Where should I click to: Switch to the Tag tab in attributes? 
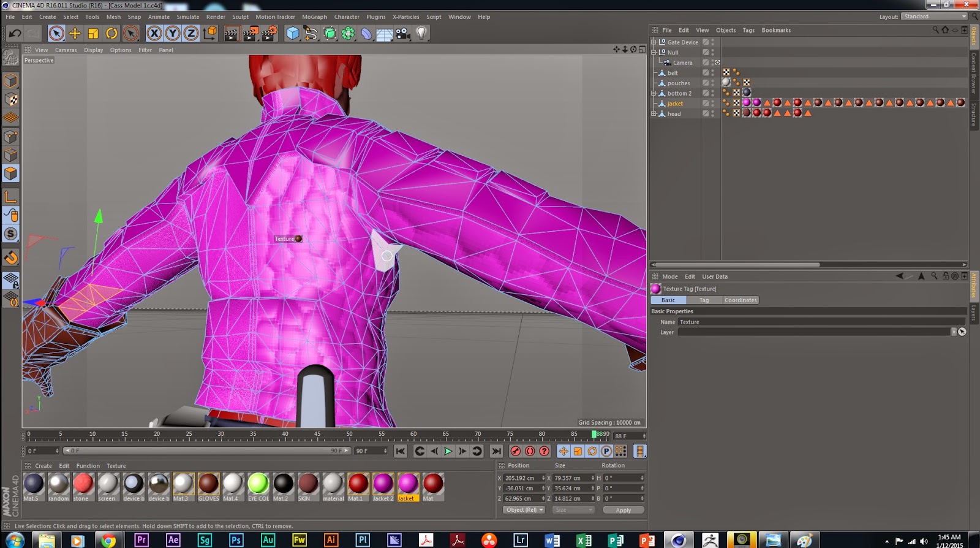704,300
